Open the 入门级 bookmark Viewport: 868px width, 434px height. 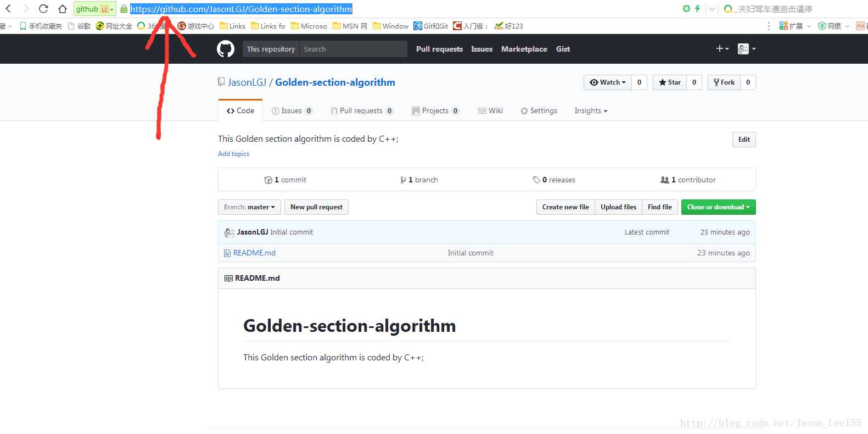(x=470, y=26)
